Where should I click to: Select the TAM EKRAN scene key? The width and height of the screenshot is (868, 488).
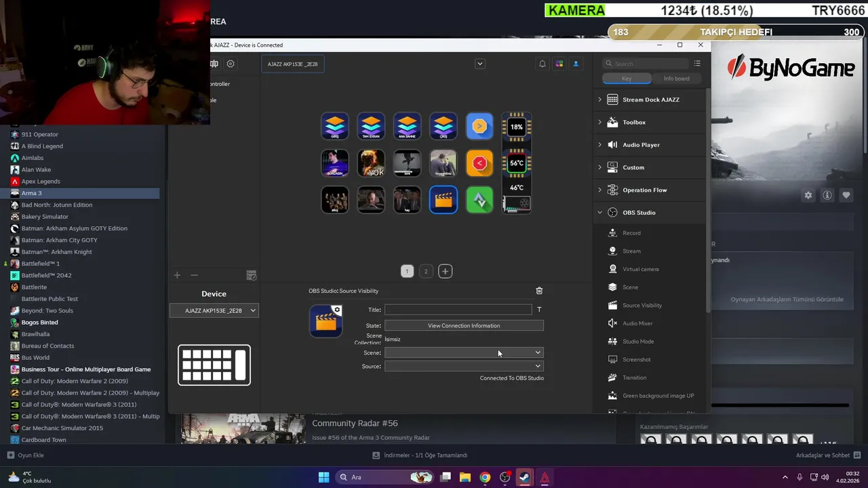(x=371, y=126)
